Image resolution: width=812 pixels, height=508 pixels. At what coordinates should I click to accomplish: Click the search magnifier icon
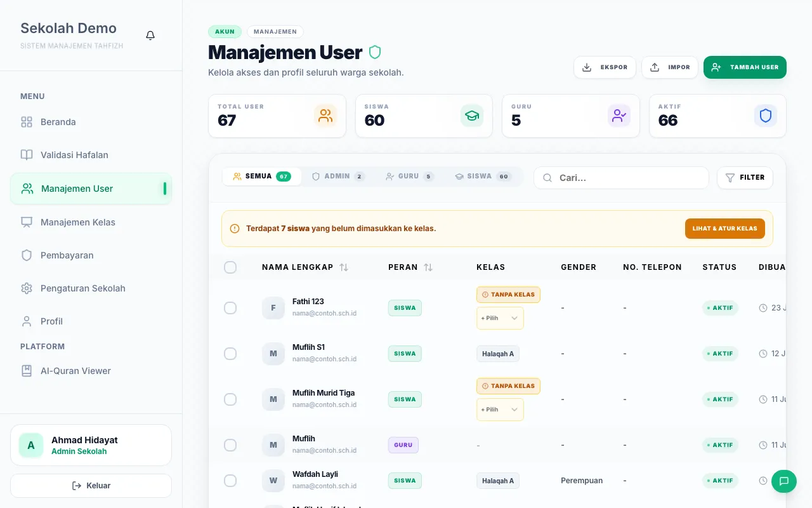pos(547,178)
